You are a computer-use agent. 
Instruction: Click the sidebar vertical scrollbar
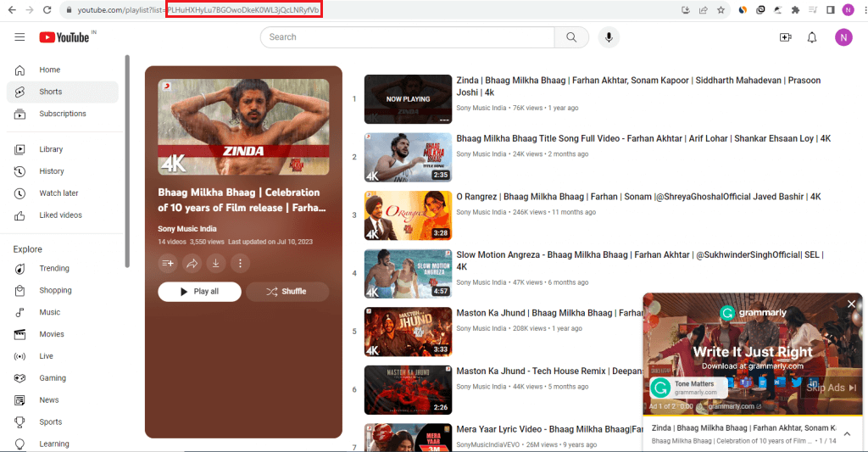(127, 160)
